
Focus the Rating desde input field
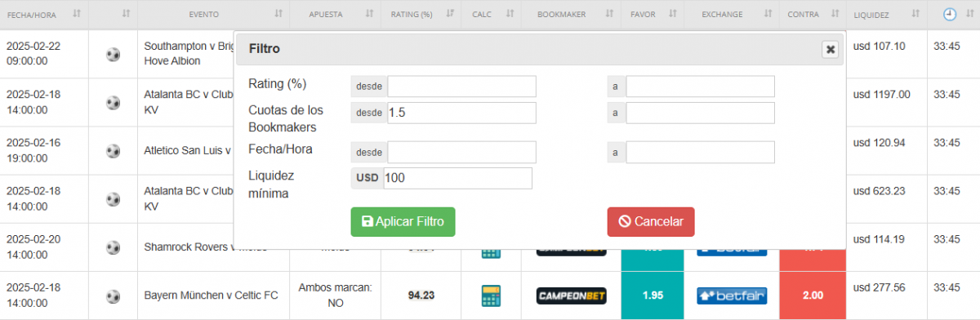point(461,87)
